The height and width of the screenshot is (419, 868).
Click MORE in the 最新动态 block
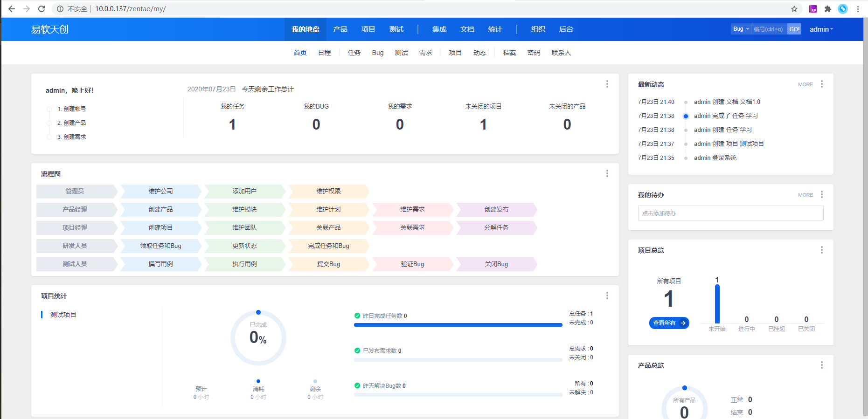806,84
